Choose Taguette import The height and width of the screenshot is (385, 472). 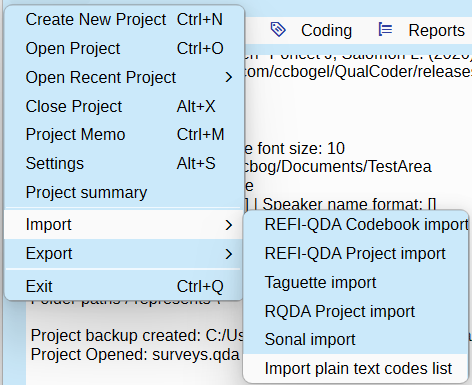tap(356, 282)
